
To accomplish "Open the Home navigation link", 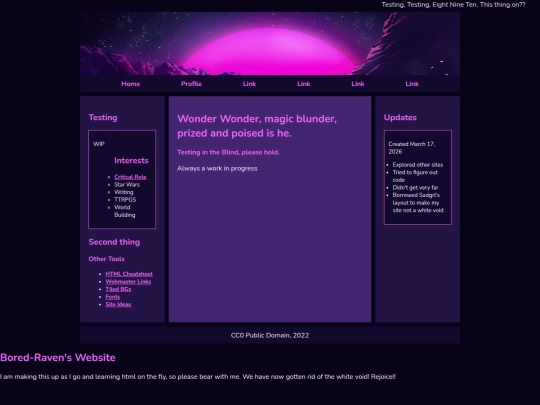I will pos(131,84).
